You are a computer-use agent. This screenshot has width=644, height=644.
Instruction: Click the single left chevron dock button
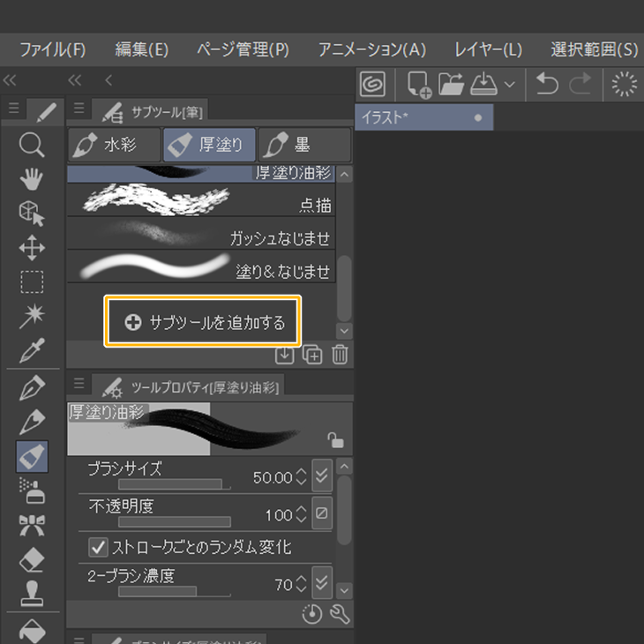coord(109,79)
